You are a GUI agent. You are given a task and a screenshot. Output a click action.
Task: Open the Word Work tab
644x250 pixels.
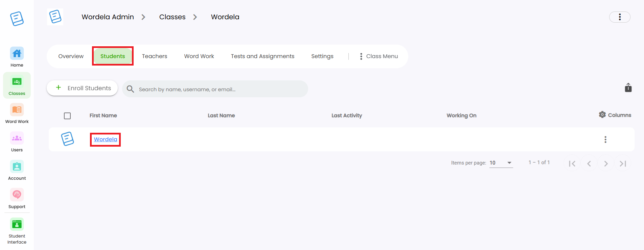click(x=199, y=56)
